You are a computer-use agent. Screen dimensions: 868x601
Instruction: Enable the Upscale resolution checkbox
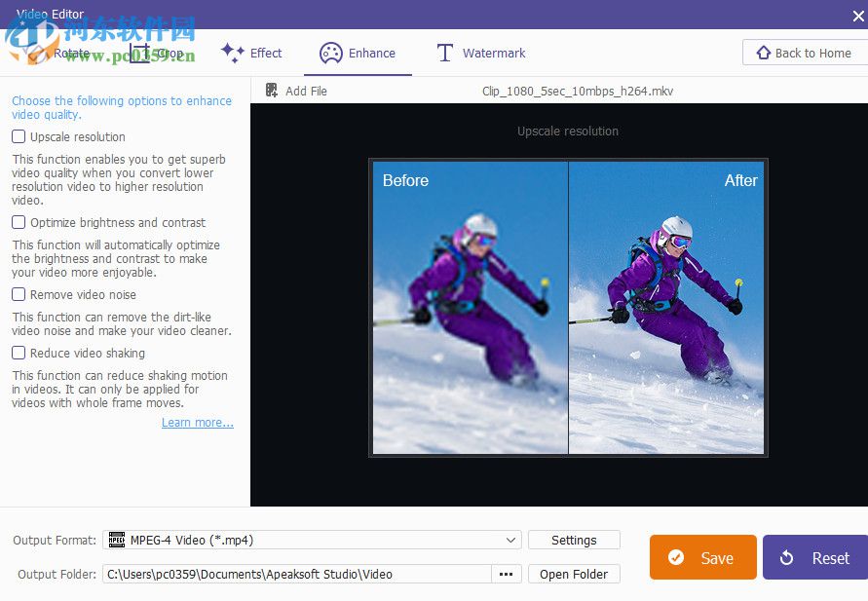click(18, 136)
